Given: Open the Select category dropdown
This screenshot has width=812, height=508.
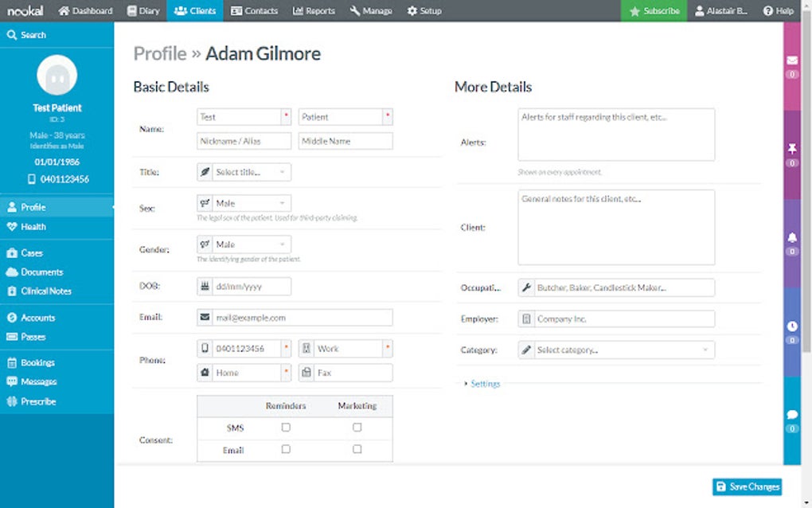Looking at the screenshot, I should pyautogui.click(x=616, y=350).
